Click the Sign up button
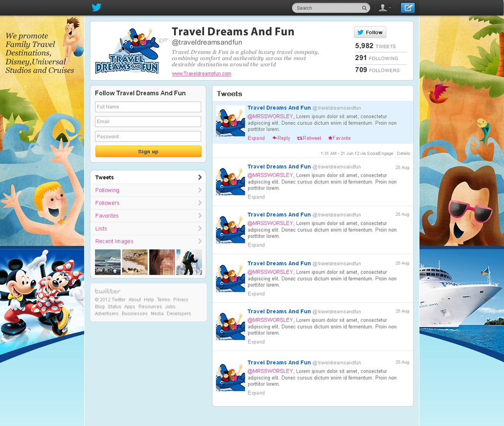 (x=148, y=151)
